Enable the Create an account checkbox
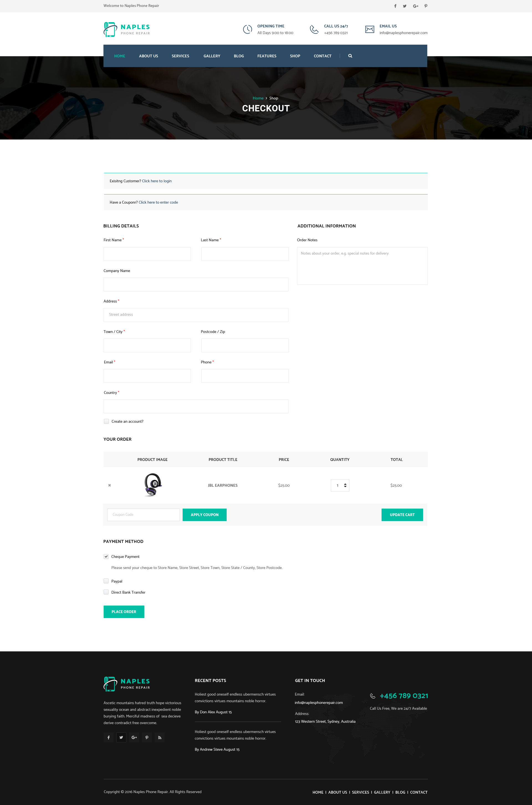The image size is (532, 805). pyautogui.click(x=106, y=421)
